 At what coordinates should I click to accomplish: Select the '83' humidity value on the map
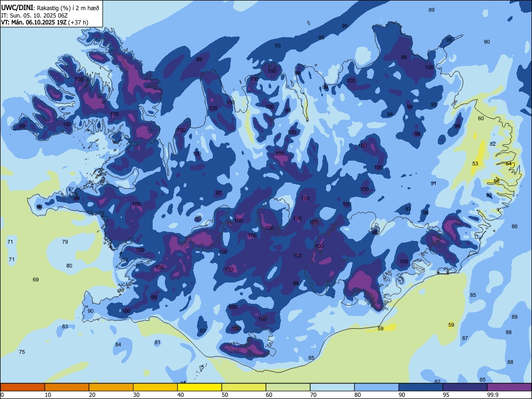65,327
